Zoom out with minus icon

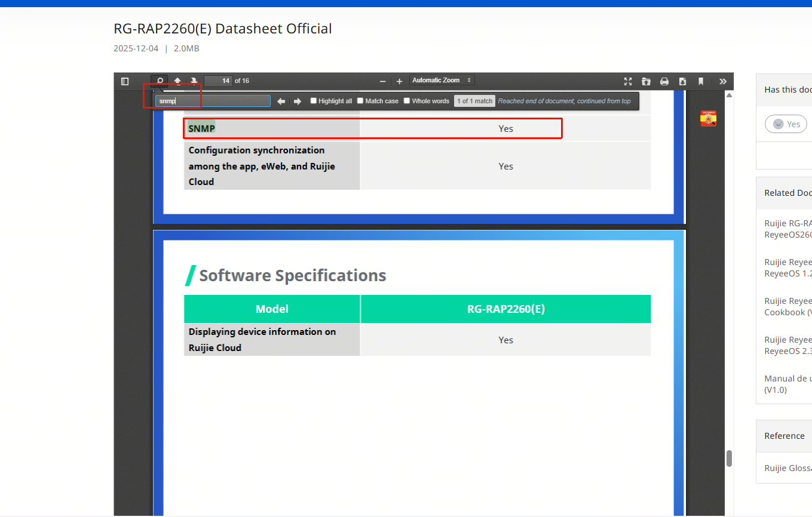(x=382, y=81)
